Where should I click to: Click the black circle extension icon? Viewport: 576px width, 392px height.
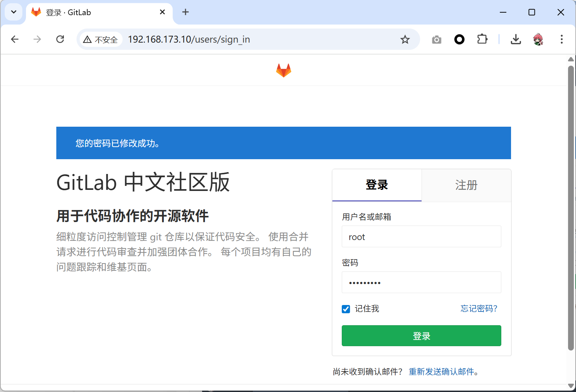pyautogui.click(x=459, y=39)
